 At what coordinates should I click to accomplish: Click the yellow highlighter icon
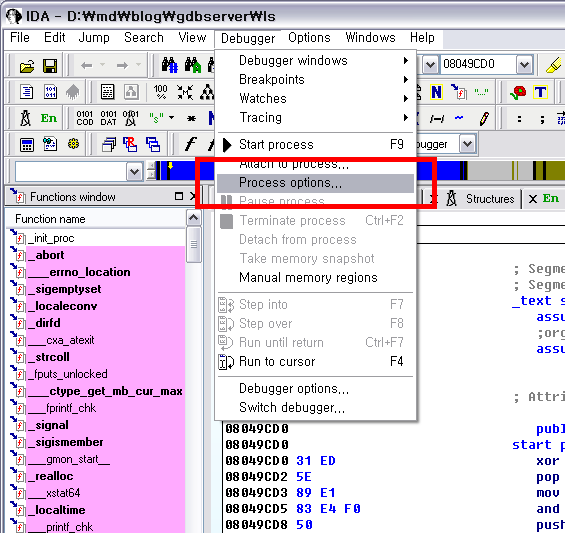click(553, 65)
